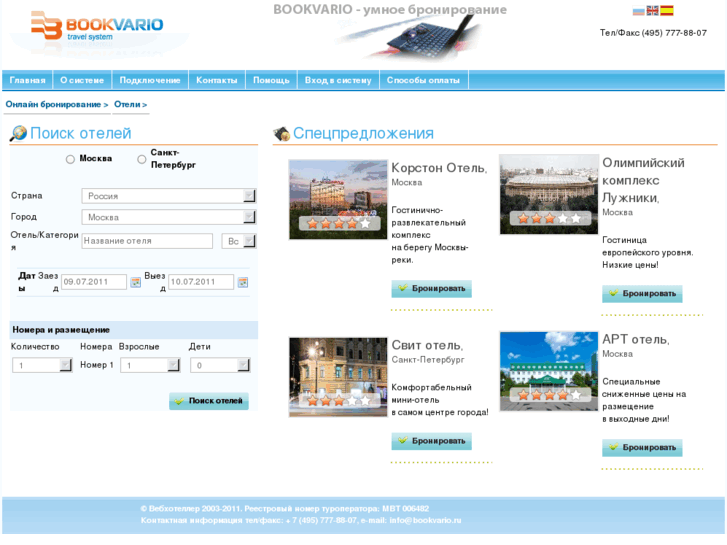Click Бронировать for Олимпийский комплекс Лужники

pos(642,294)
